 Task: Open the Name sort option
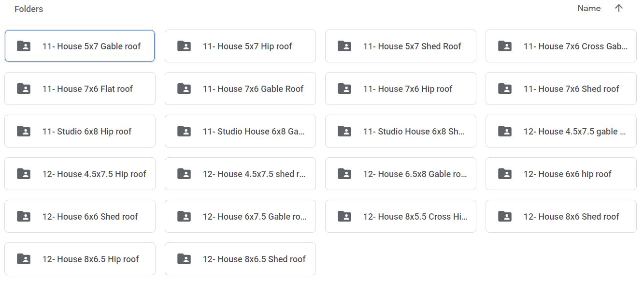tap(589, 8)
